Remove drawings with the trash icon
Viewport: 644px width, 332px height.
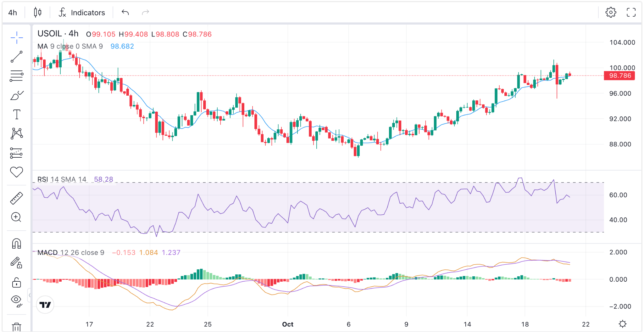[17, 327]
